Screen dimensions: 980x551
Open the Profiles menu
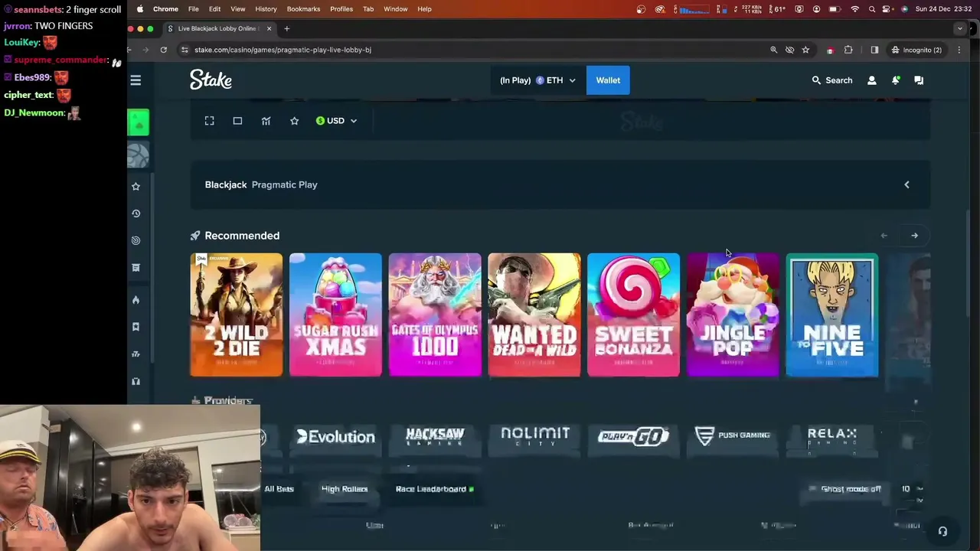point(341,9)
